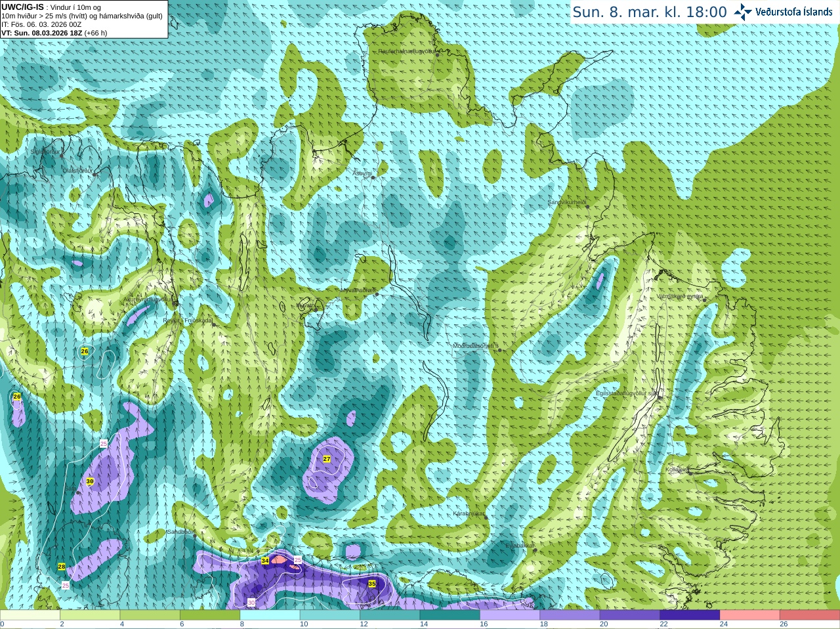Screen dimensions: 840x629
Task: Click the Siglufjörður station label
Action: 45,152
